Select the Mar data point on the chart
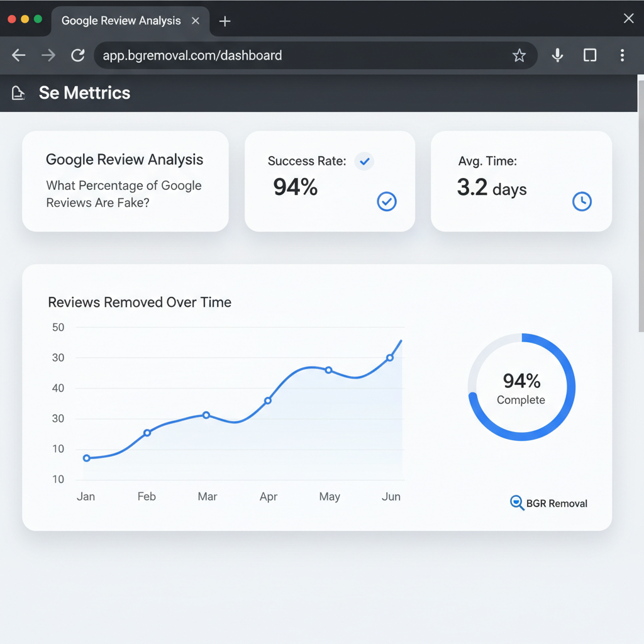644x644 pixels. coord(206,415)
